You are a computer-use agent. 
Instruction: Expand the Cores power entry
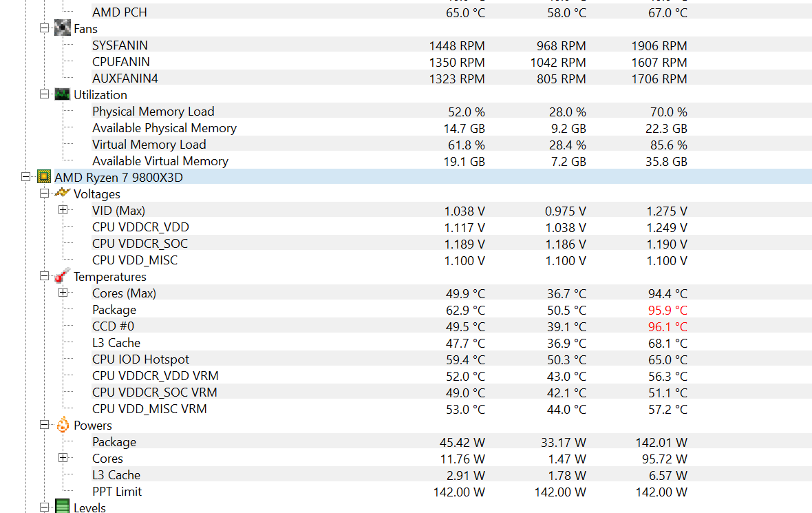click(x=63, y=457)
